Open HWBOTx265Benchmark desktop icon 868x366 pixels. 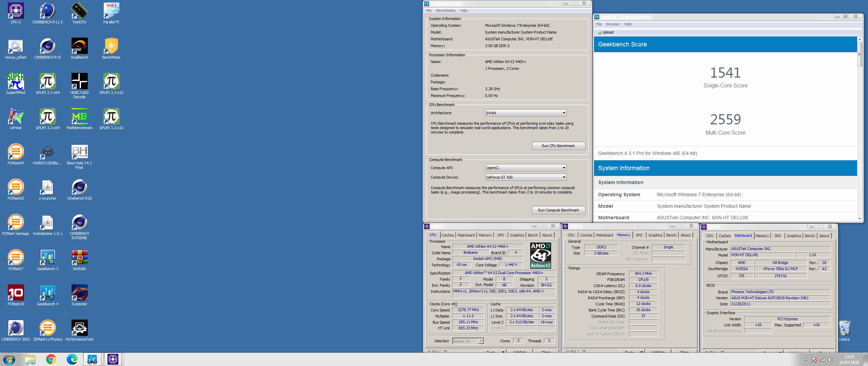coord(47,154)
